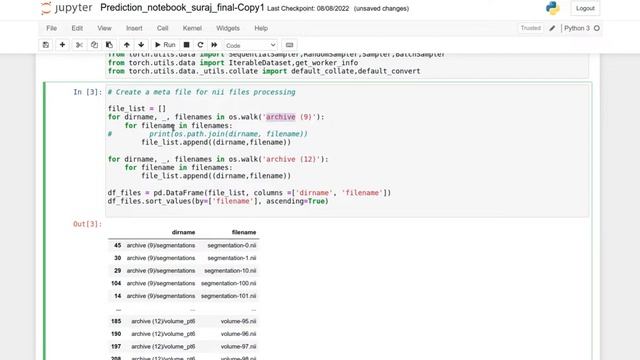Click the segmentation-10.nii cell
This screenshot has width=640, height=360.
tap(230, 271)
